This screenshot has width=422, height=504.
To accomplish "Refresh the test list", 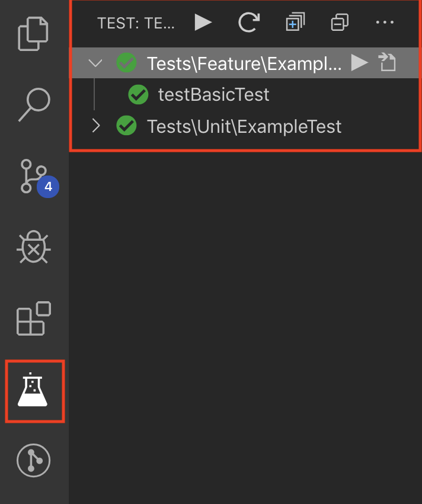I will tap(249, 23).
